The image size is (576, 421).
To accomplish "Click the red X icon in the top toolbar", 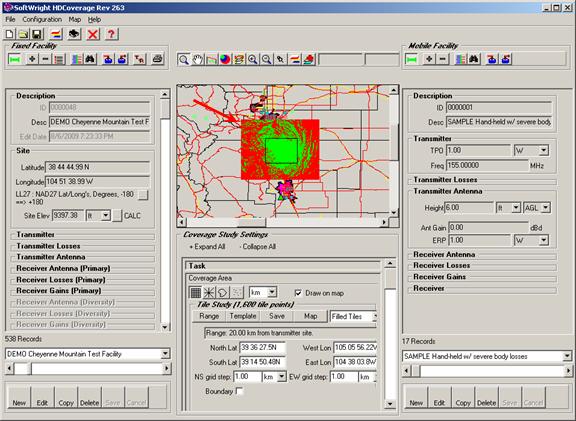I will 93,34.
